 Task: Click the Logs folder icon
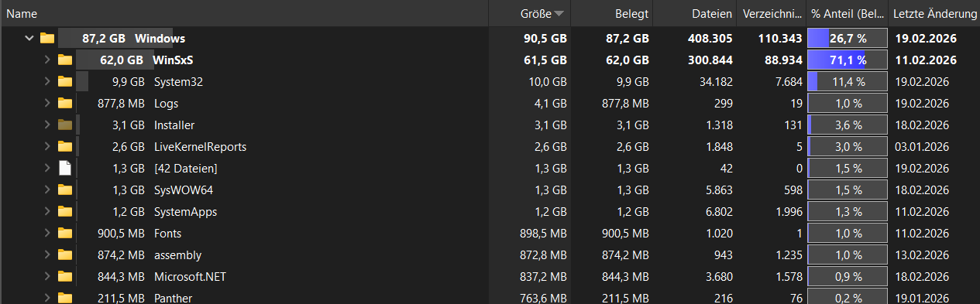point(64,103)
